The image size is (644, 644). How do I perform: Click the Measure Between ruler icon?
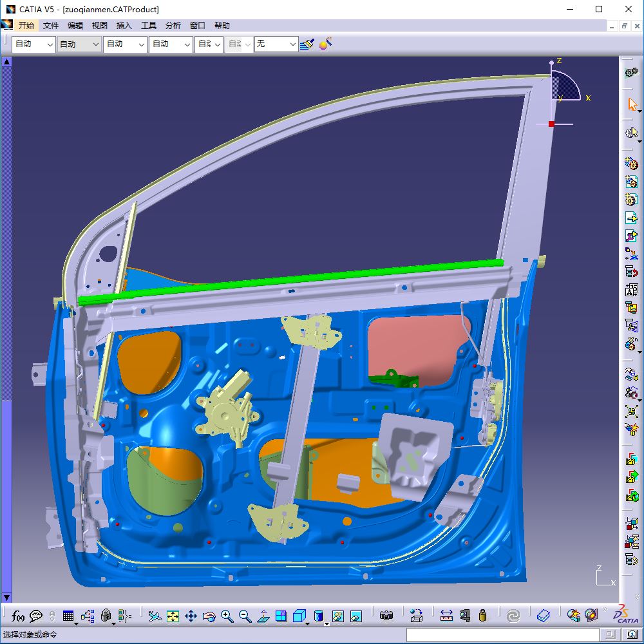pos(446,616)
